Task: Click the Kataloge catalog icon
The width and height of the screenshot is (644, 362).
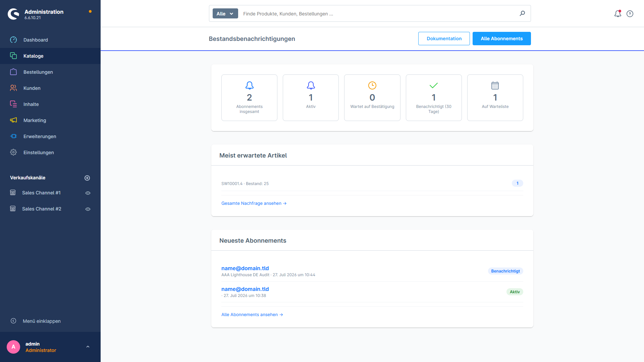Action: [x=13, y=56]
